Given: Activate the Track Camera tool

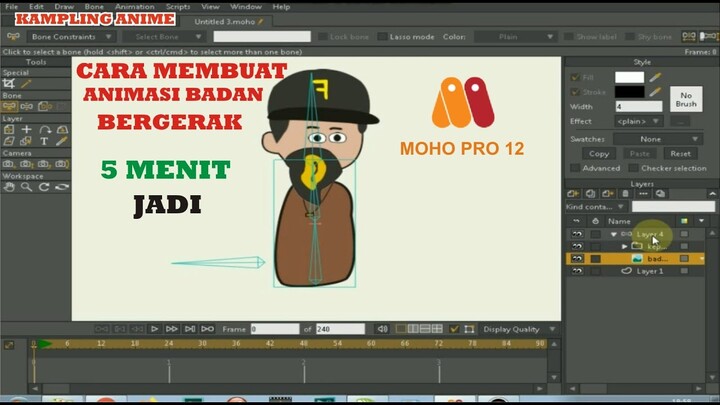Looking at the screenshot, I should click(x=9, y=164).
